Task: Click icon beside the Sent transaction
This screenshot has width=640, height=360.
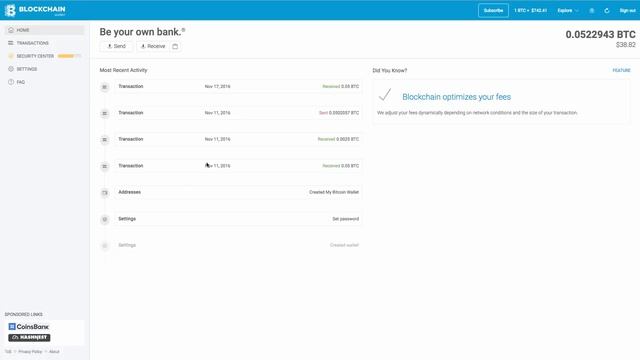Action: (x=105, y=113)
